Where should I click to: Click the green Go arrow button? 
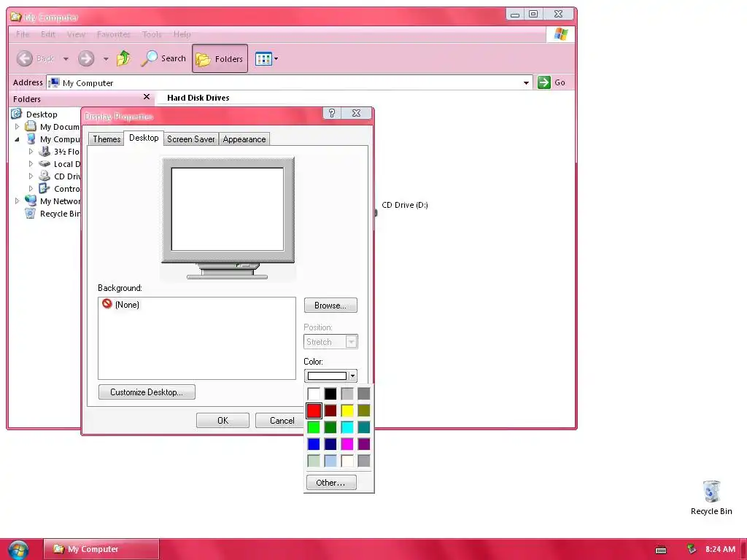[544, 82]
